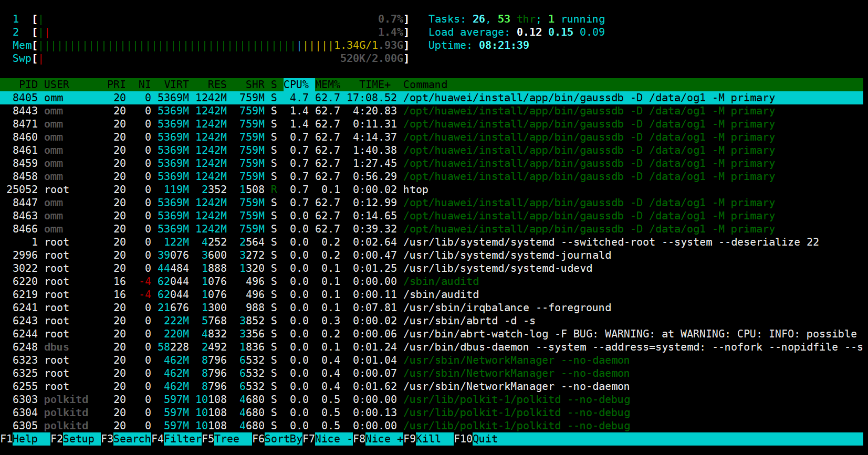This screenshot has height=455, width=868.
Task: Sort by the TIME+ column header
Action: click(x=375, y=84)
